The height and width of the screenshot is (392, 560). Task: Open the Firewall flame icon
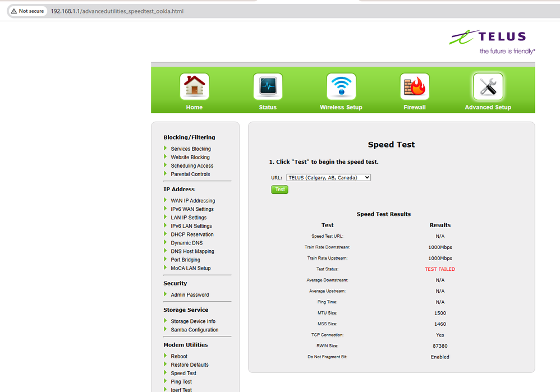click(415, 87)
